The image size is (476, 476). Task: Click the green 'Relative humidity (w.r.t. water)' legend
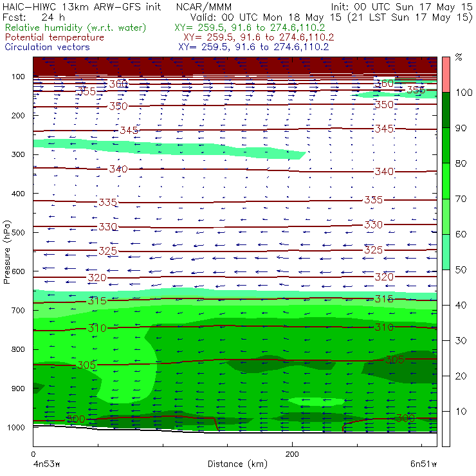(x=76, y=28)
